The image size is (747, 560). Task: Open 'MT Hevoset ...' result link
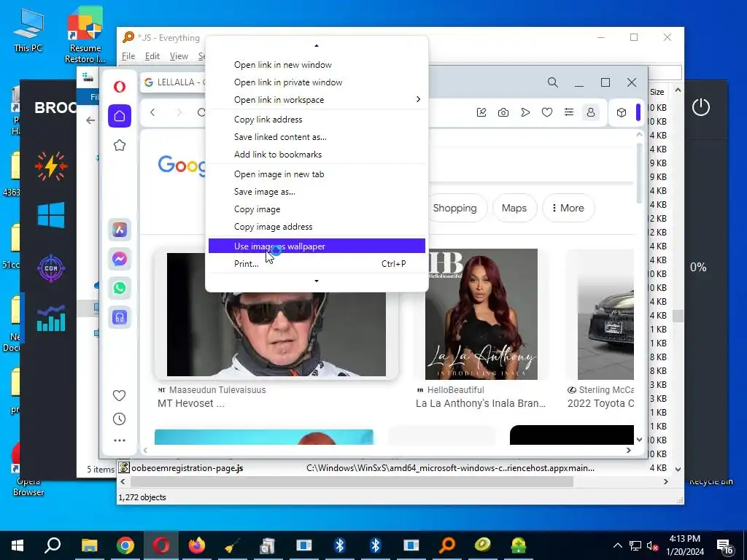[x=191, y=403]
